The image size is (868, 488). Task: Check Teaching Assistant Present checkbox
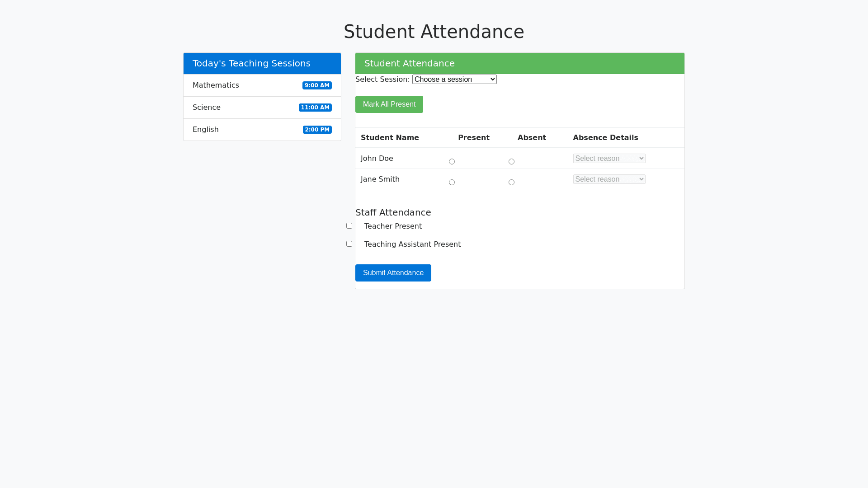[349, 244]
